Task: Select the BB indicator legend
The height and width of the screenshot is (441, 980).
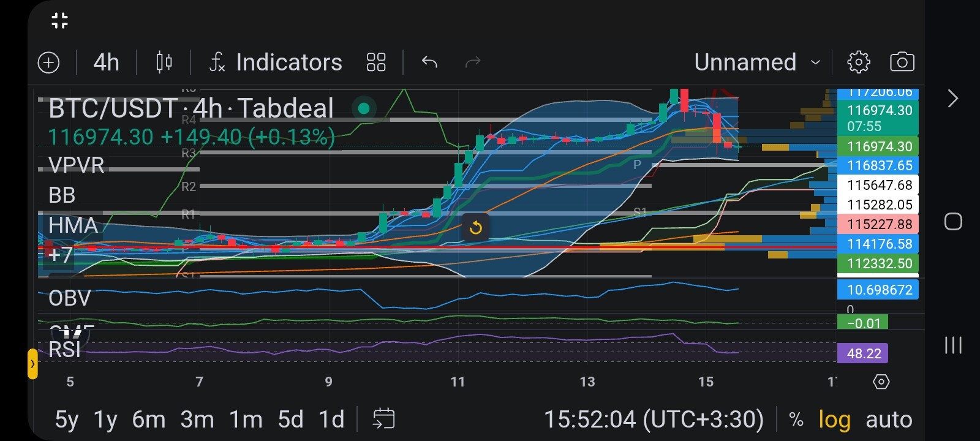Action: 62,195
